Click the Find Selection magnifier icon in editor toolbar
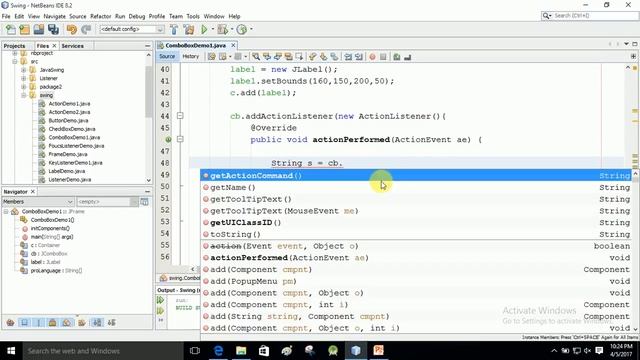The width and height of the screenshot is (640, 360). 256,57
